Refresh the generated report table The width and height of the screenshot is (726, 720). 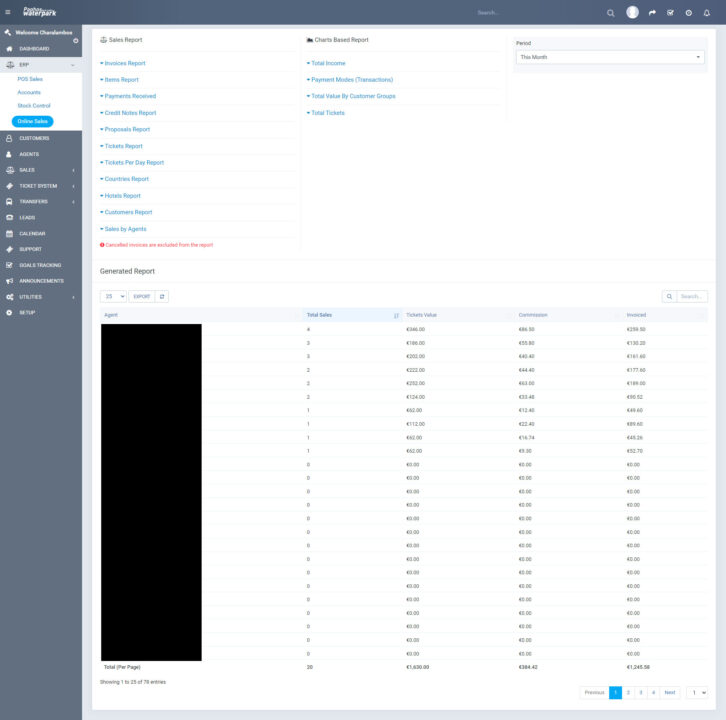pyautogui.click(x=163, y=296)
